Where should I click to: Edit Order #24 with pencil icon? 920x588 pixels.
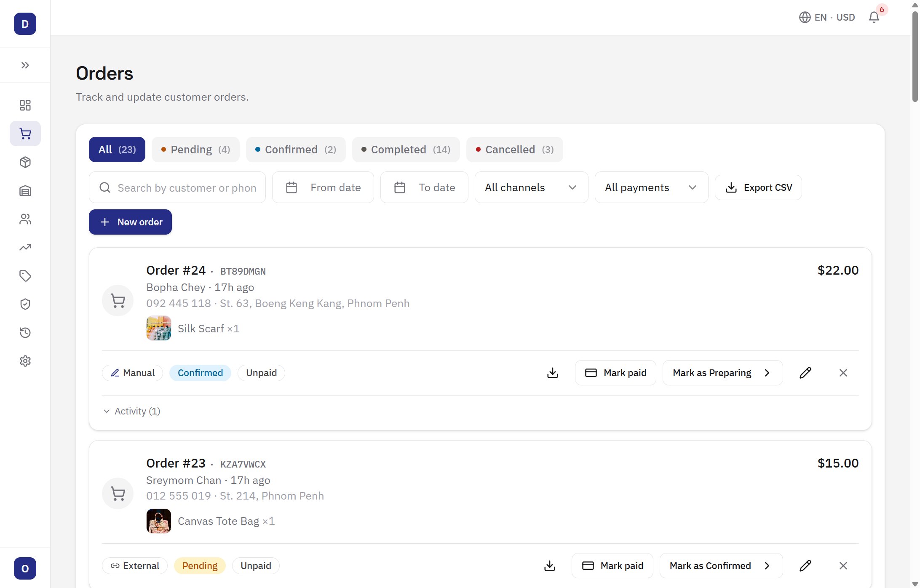[805, 373]
